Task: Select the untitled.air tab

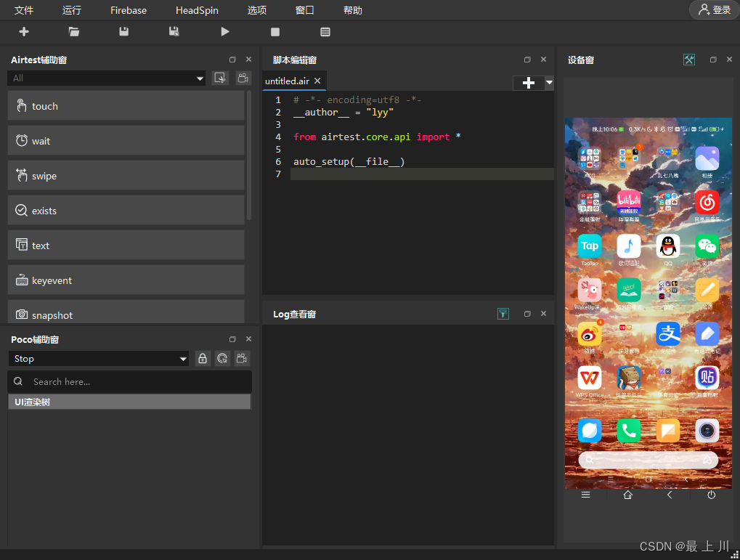Action: coord(287,81)
